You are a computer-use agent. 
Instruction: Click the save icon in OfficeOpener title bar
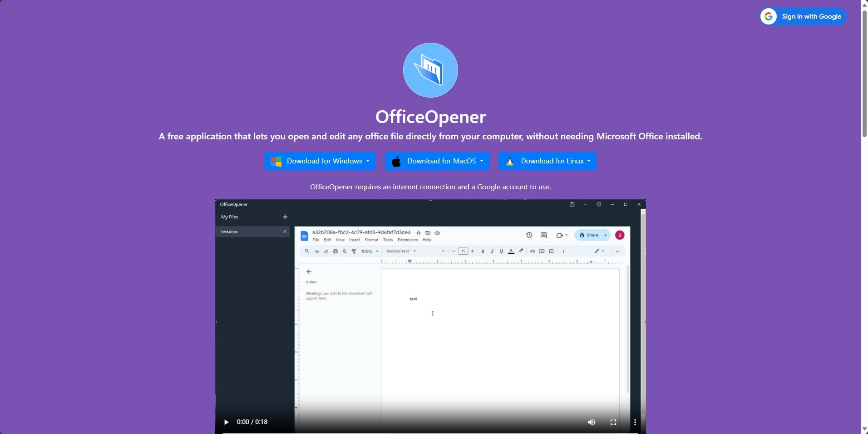(572, 204)
